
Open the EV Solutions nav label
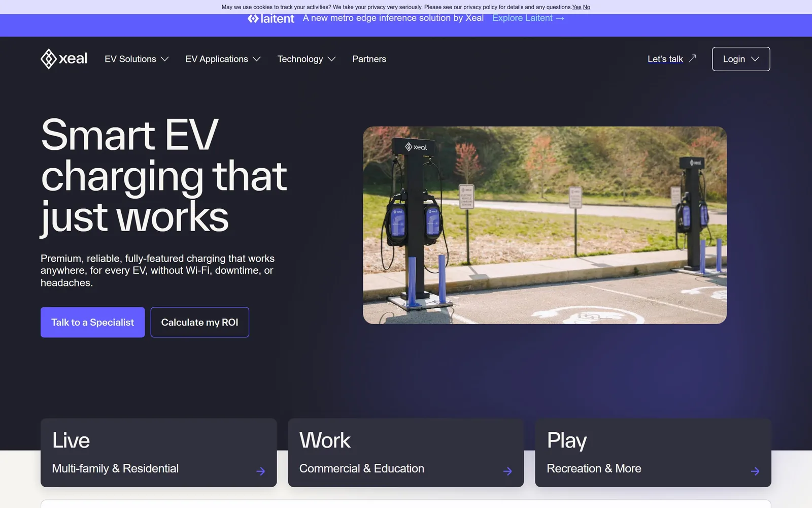click(x=130, y=59)
